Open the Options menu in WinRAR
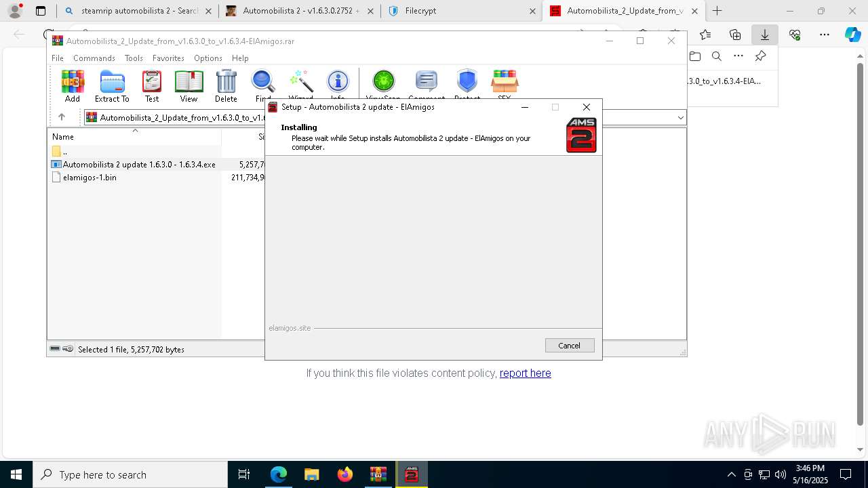The image size is (868, 488). click(208, 58)
